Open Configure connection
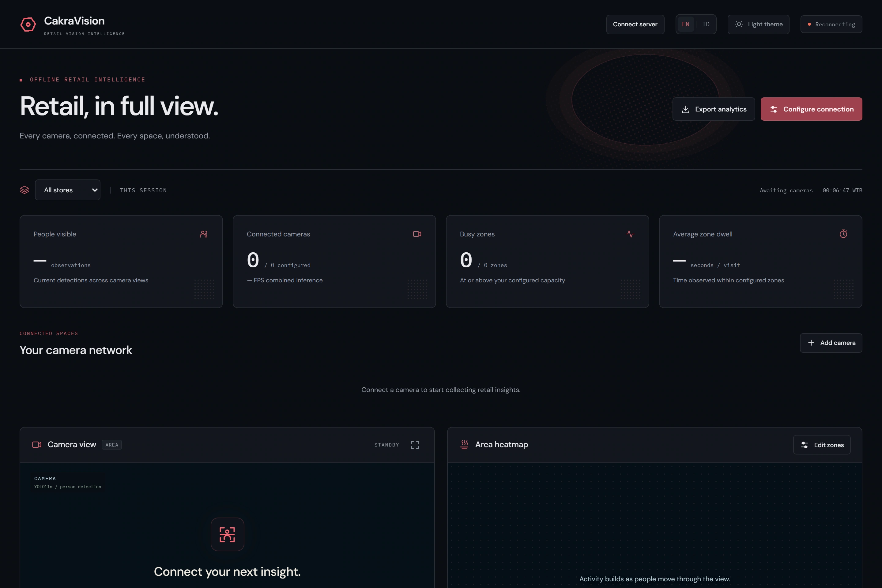 coord(811,109)
